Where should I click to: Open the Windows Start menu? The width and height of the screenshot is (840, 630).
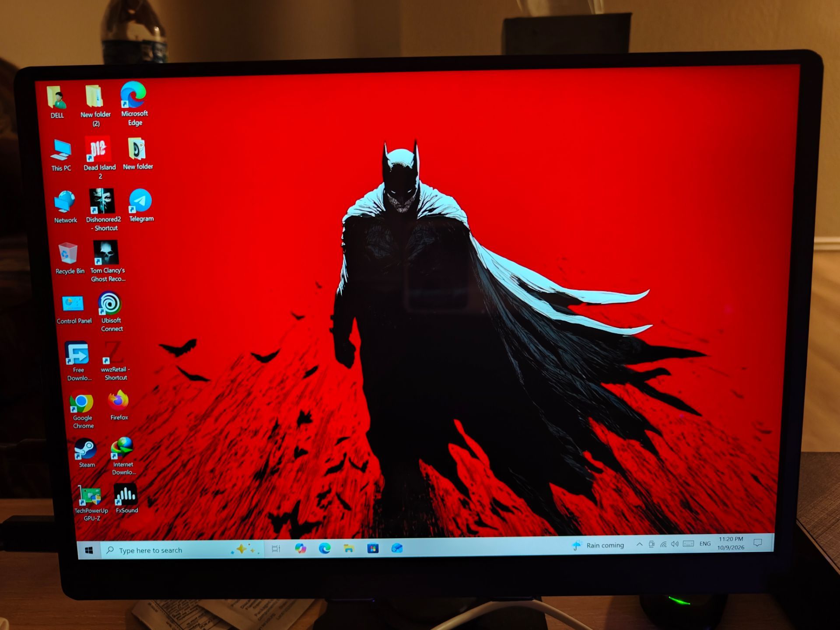click(89, 550)
